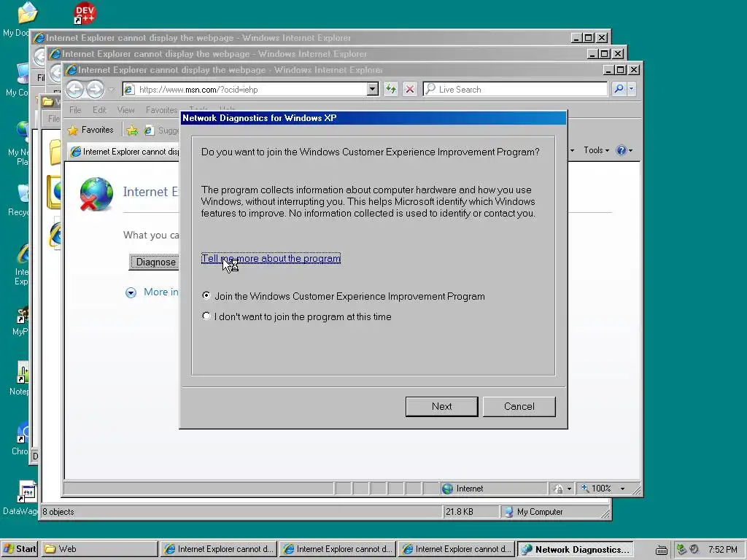Click the Suggested Sites icon
This screenshot has height=560, width=747.
(149, 130)
